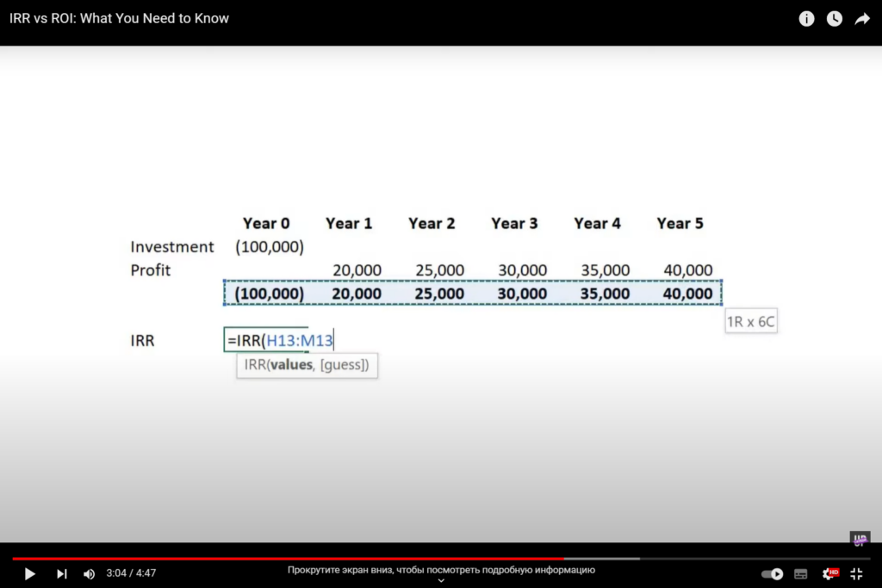Collapse the scroll-down prompt chevron
Screen dimensions: 882x588
440,581
